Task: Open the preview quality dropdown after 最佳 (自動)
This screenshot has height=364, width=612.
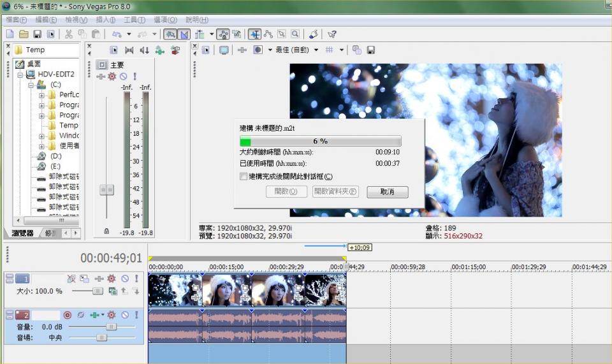Action: [x=316, y=50]
